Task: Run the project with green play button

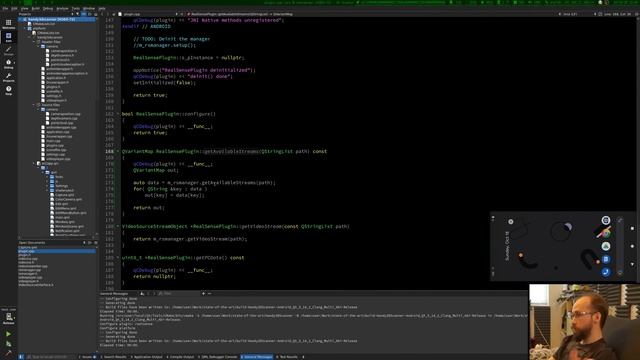Action: pos(8,334)
